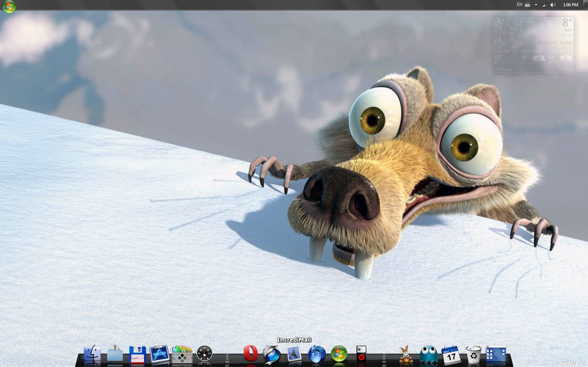The width and height of the screenshot is (588, 367).
Task: Open the blue window-grid dock icon at the end
Action: pyautogui.click(x=496, y=354)
